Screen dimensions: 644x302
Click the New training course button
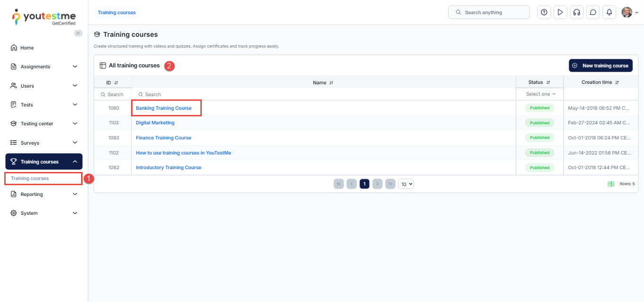pyautogui.click(x=600, y=65)
